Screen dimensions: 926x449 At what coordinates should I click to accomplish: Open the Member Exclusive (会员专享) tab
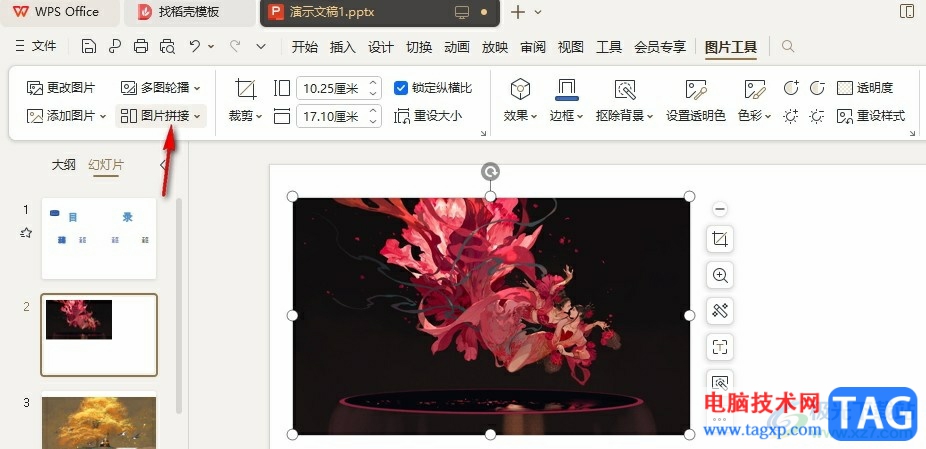tap(660, 47)
